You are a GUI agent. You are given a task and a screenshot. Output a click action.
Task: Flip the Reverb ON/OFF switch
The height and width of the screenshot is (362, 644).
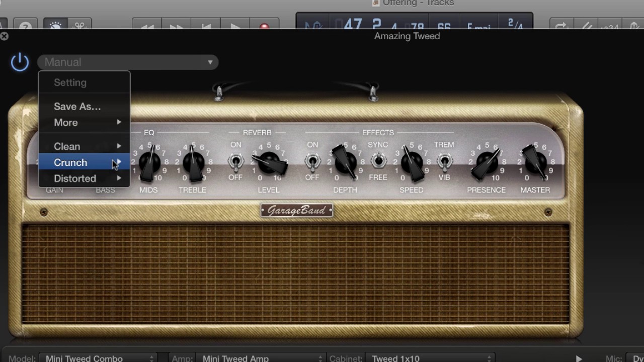pos(235,161)
